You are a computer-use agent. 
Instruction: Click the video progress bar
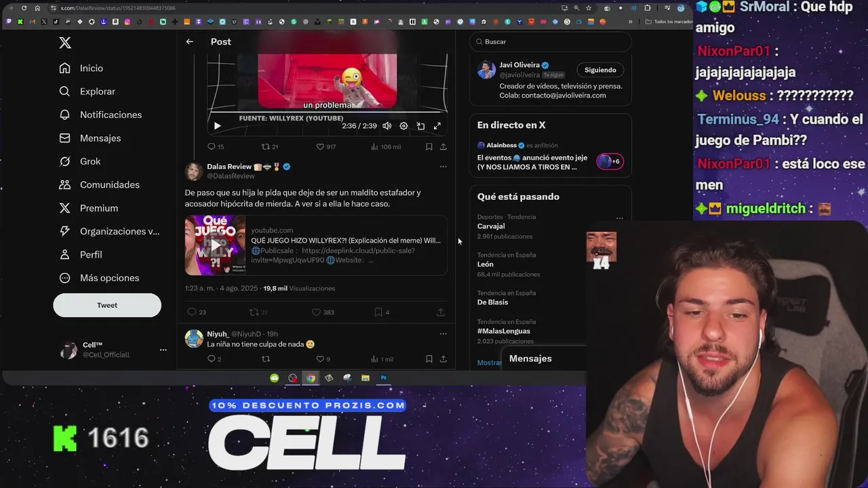pyautogui.click(x=327, y=113)
